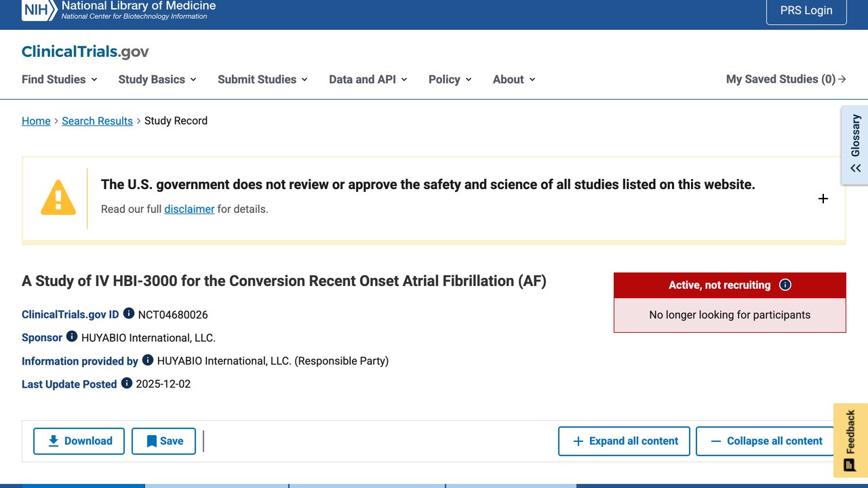Open the Find Studies dropdown menu

(60, 79)
